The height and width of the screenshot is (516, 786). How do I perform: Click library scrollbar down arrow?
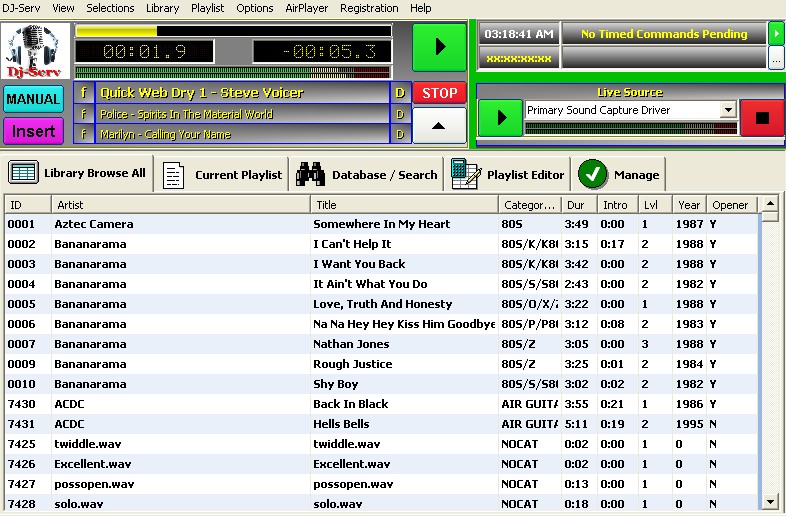[x=770, y=502]
